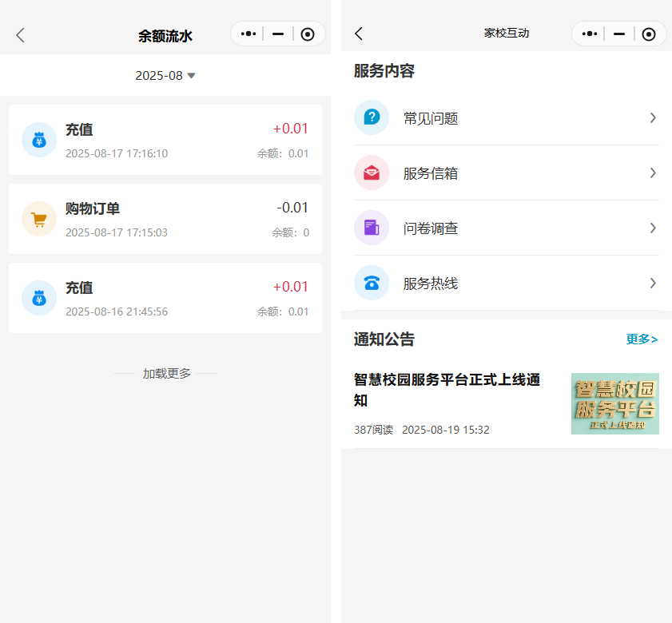Image resolution: width=672 pixels, height=623 pixels.
Task: Select the 充值 record dated 2025-08-16
Action: click(165, 298)
